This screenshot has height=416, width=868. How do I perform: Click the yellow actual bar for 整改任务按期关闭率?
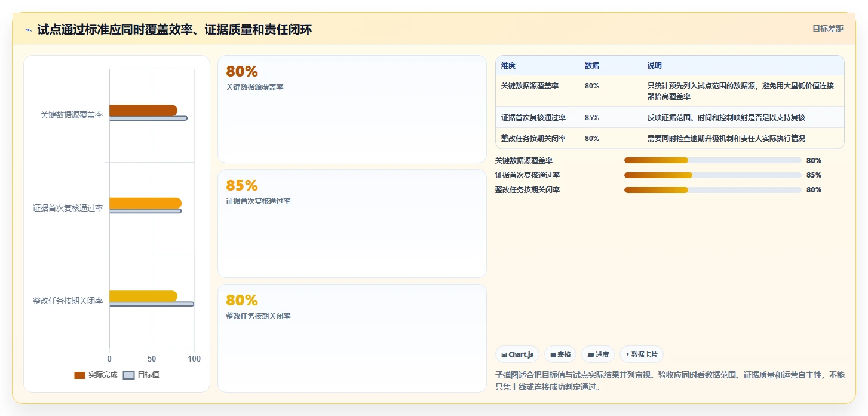(143, 296)
